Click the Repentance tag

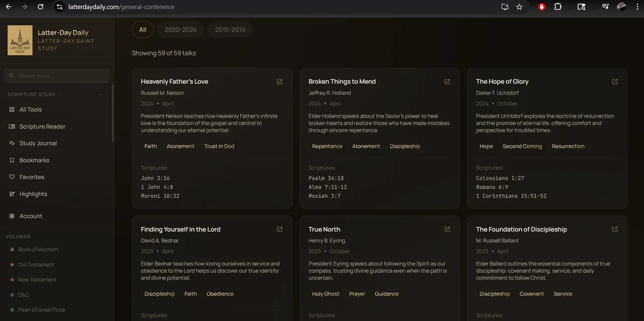327,146
